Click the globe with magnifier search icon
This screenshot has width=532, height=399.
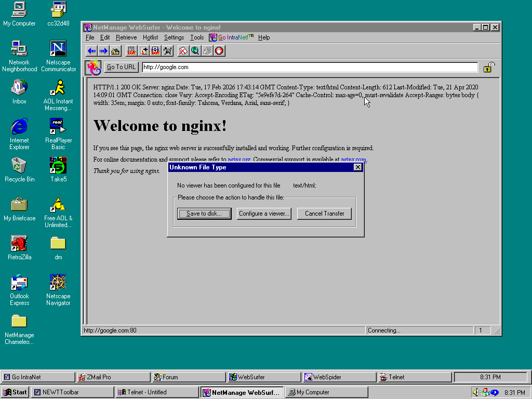(x=195, y=51)
